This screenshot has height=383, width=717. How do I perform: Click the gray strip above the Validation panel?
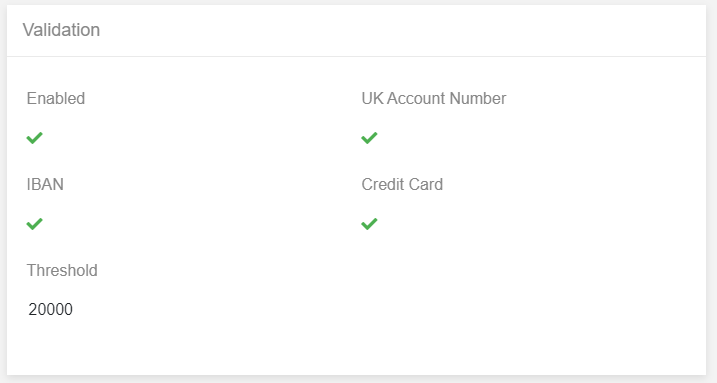point(358,2)
